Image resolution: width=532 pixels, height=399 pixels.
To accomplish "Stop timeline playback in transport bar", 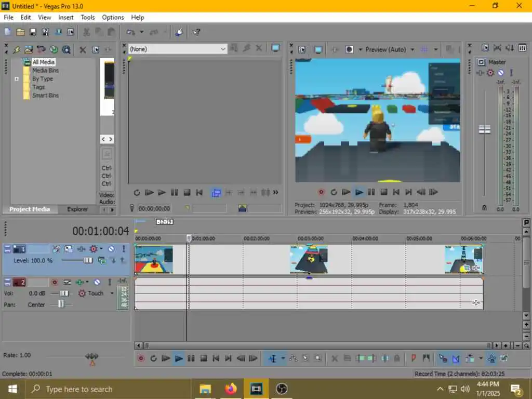I will pos(204,358).
